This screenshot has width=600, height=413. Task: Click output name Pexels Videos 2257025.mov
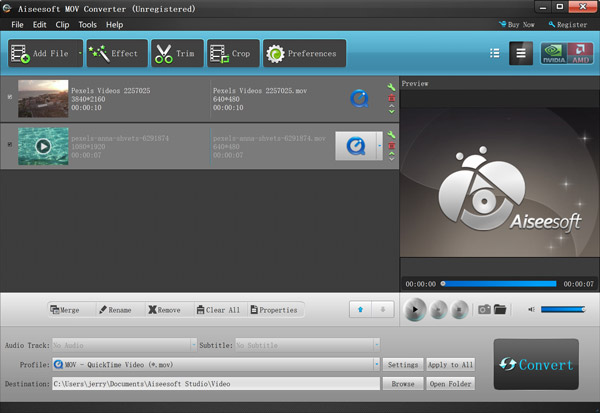click(260, 91)
